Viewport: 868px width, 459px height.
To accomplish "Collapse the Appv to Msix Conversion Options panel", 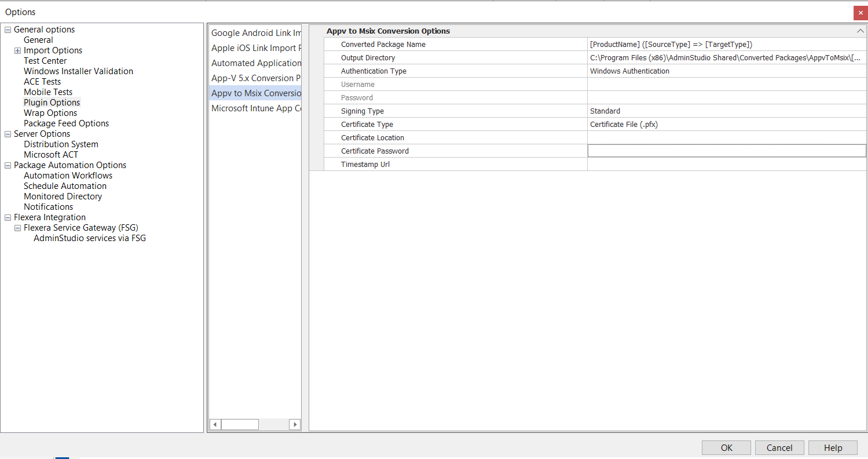I will [x=860, y=31].
